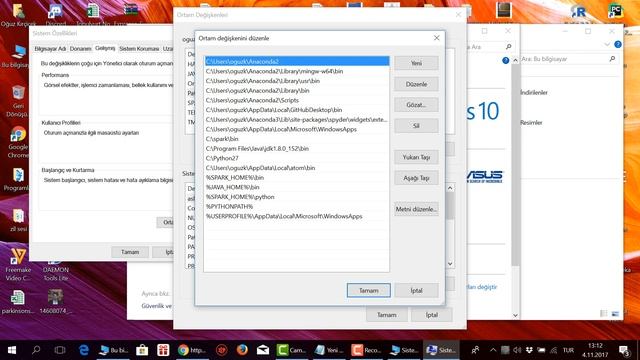The width and height of the screenshot is (640, 360).
Task: Switch to Gelişmiş tab
Action: click(105, 48)
